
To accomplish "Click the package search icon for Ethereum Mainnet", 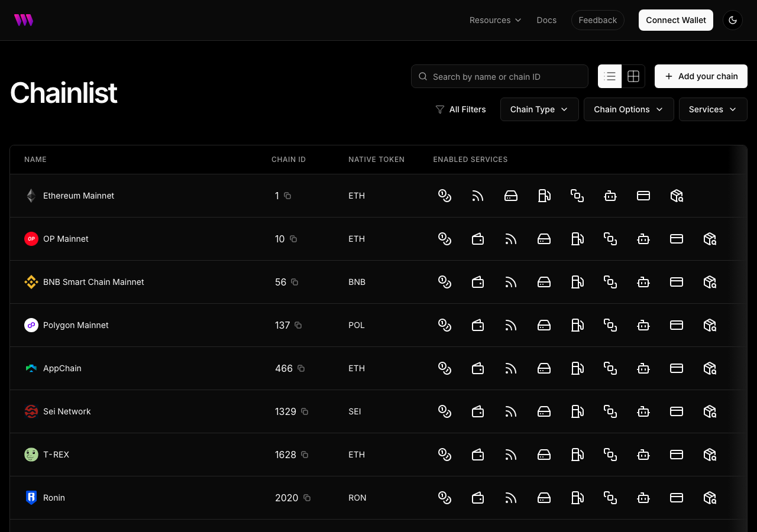I will (x=677, y=196).
